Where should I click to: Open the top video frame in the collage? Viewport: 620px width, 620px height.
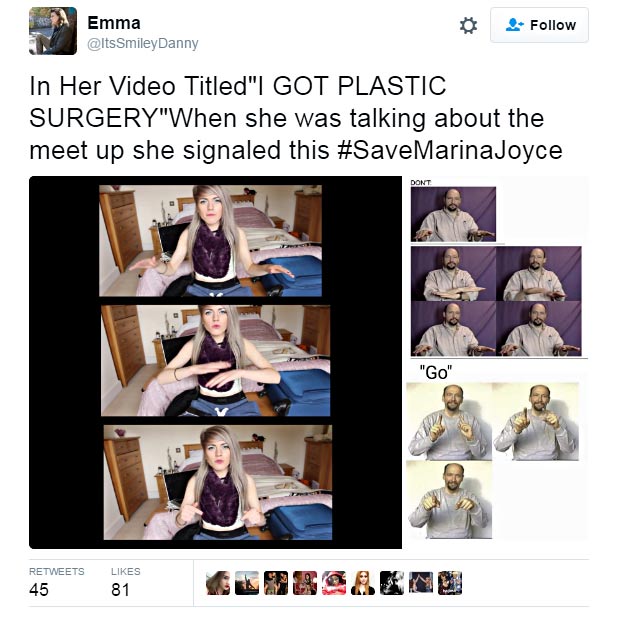pos(210,242)
